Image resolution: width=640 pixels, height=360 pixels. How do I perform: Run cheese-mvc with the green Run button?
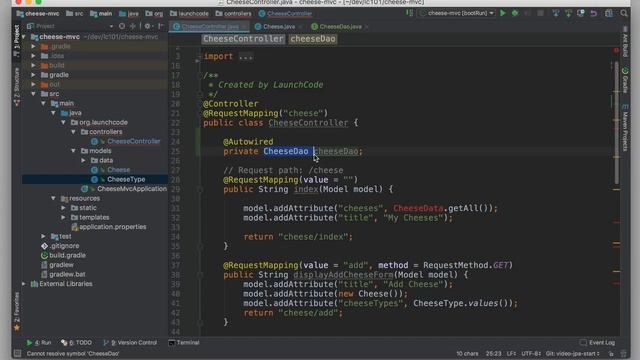[x=503, y=13]
